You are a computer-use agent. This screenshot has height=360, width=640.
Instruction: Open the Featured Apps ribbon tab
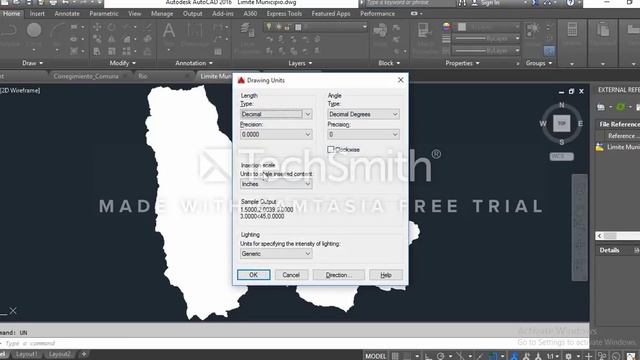tap(331, 13)
